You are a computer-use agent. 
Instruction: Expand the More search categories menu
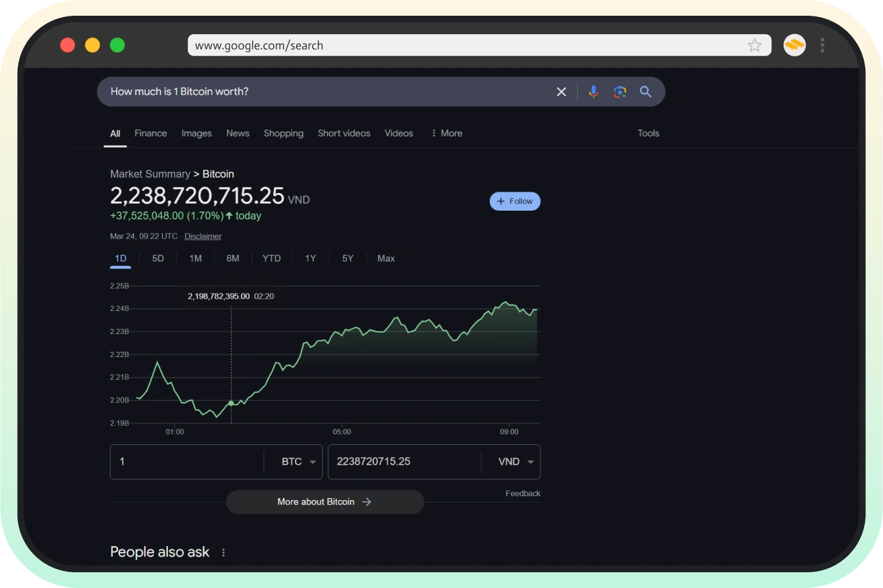pos(447,133)
